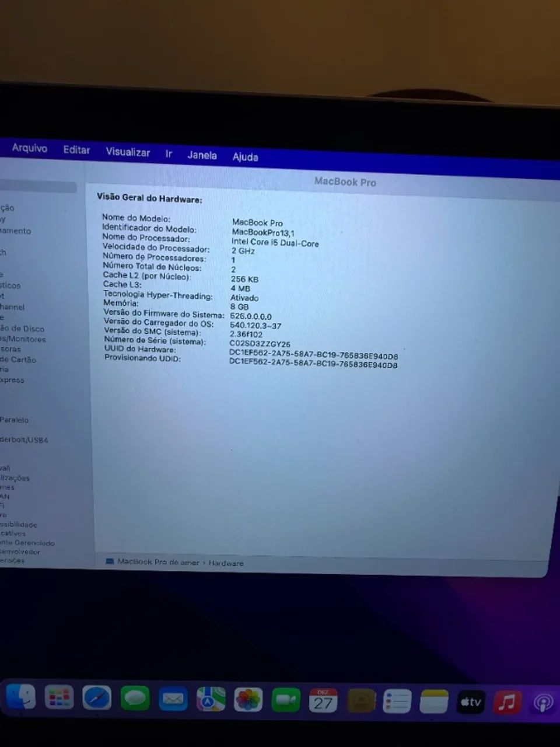Click the model identifier value 'MacBookPro13,1'

point(263,232)
